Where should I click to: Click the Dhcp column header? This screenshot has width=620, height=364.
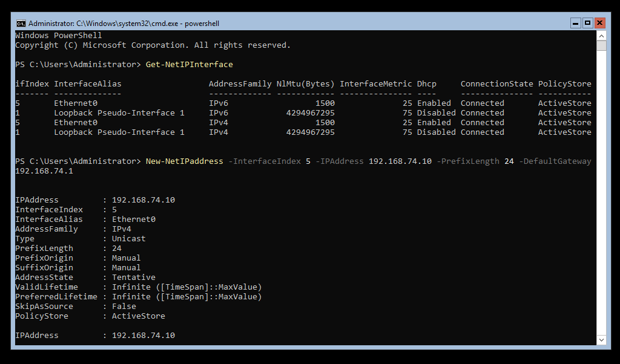pyautogui.click(x=426, y=84)
